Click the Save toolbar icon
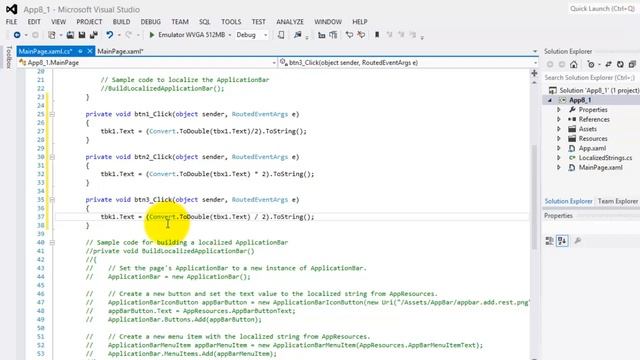This screenshot has width=640, height=360. (82, 35)
